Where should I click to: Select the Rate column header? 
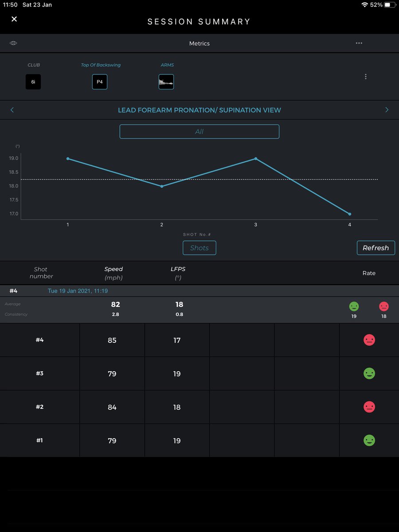pyautogui.click(x=369, y=273)
